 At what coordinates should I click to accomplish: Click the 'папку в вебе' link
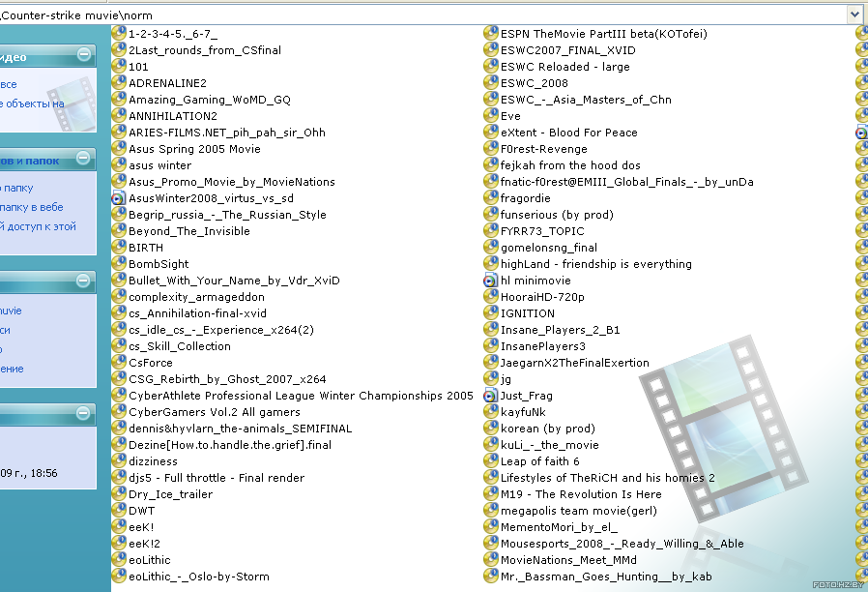(x=32, y=207)
